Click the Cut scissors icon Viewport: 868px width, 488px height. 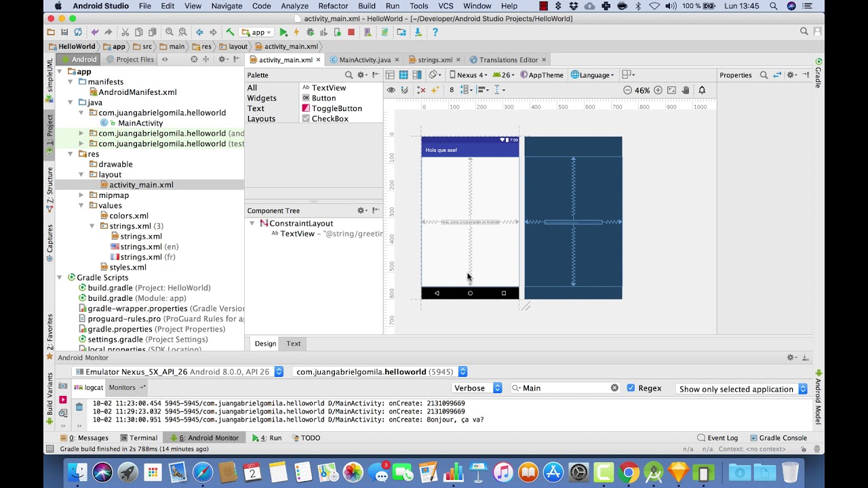click(125, 32)
